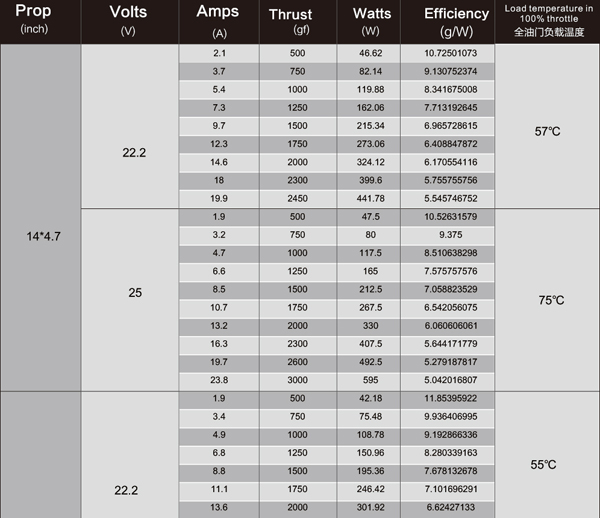Select the Volts (V) column header
The height and width of the screenshot is (518, 600).
tap(128, 20)
